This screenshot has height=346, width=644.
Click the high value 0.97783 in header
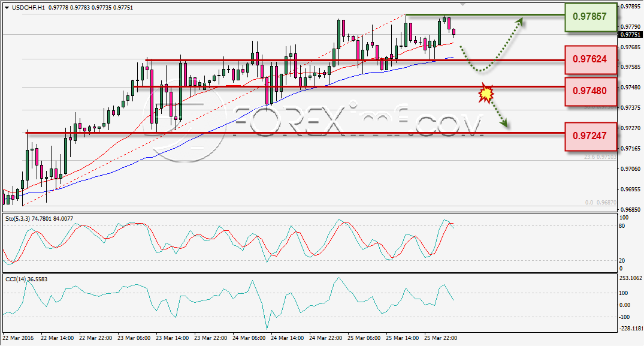pos(80,8)
